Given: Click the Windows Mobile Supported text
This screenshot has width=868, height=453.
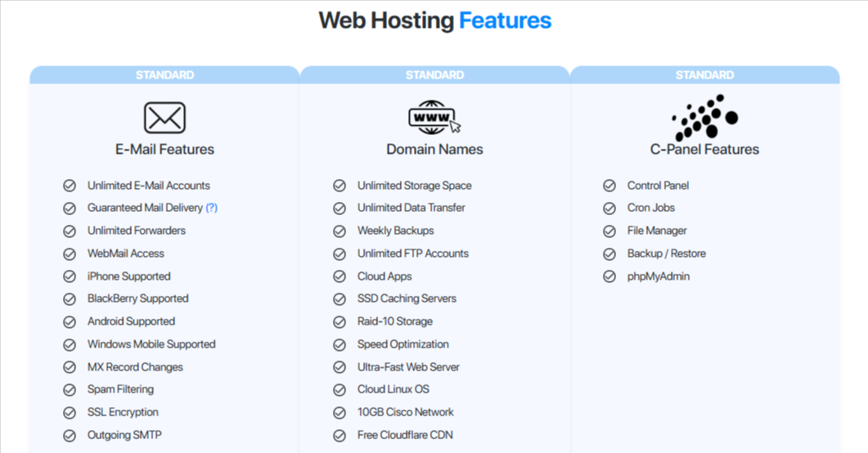Looking at the screenshot, I should 151,344.
